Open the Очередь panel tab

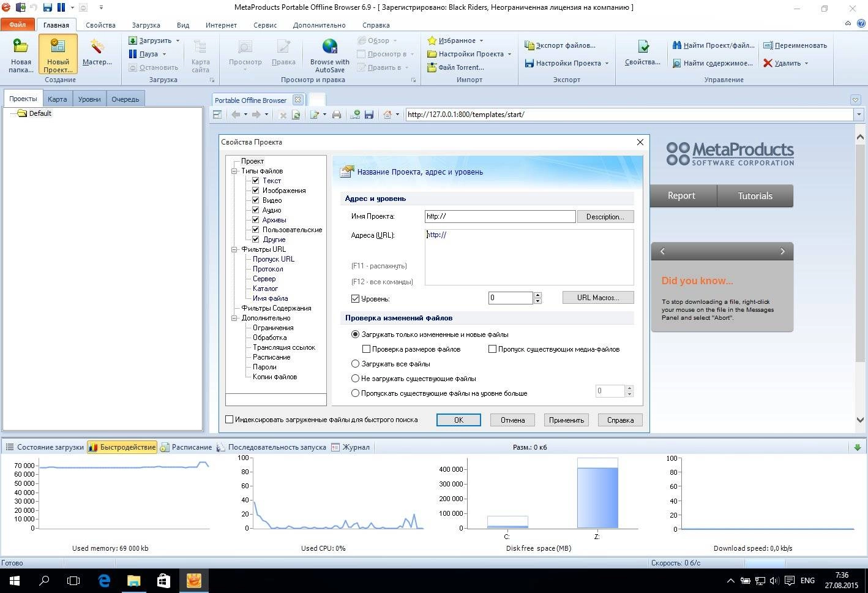pyautogui.click(x=125, y=99)
